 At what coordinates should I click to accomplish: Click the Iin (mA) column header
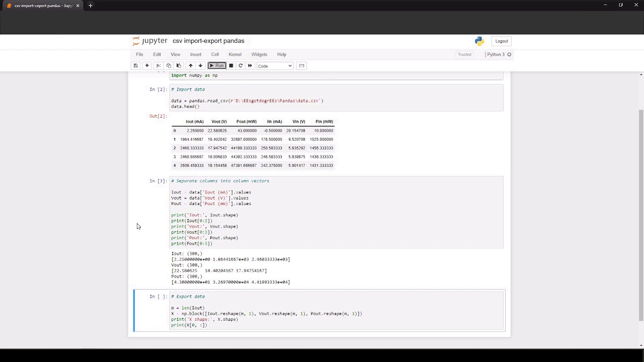tap(275, 122)
